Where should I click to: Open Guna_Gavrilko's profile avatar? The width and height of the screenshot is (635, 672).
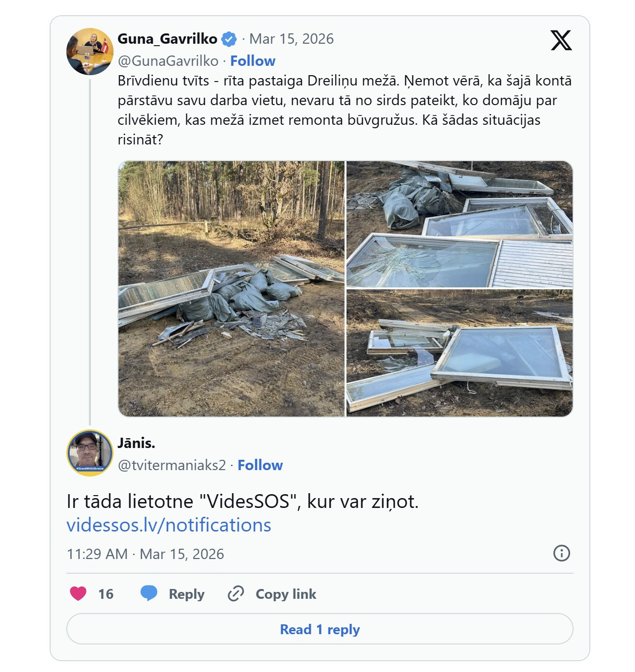tap(90, 52)
